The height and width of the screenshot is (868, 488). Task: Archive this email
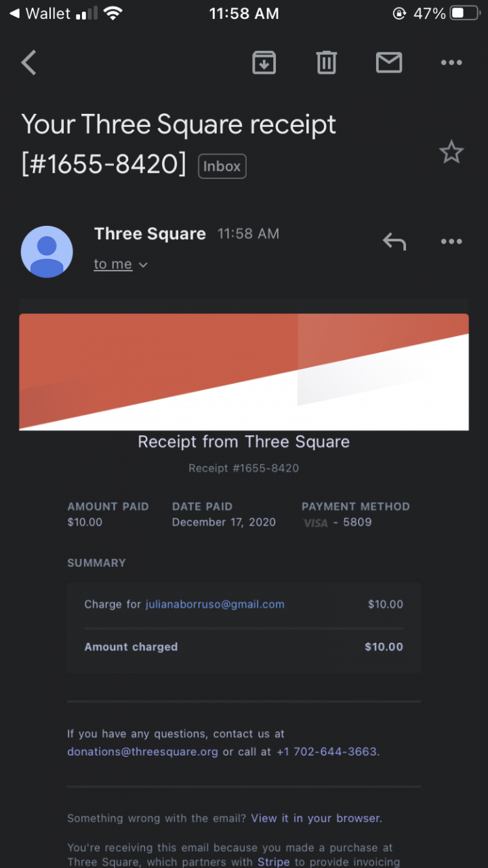264,63
